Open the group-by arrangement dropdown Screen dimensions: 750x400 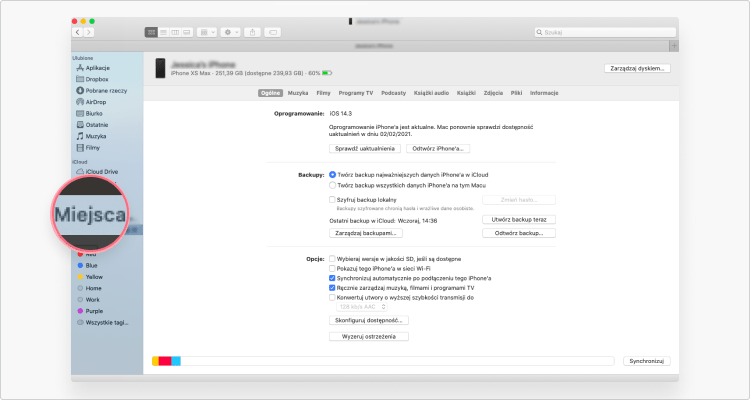click(207, 32)
